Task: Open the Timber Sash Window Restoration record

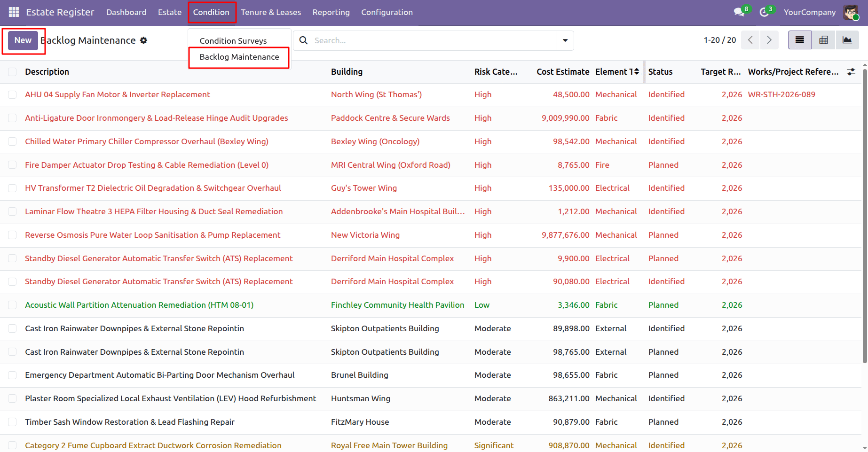Action: pyautogui.click(x=130, y=422)
